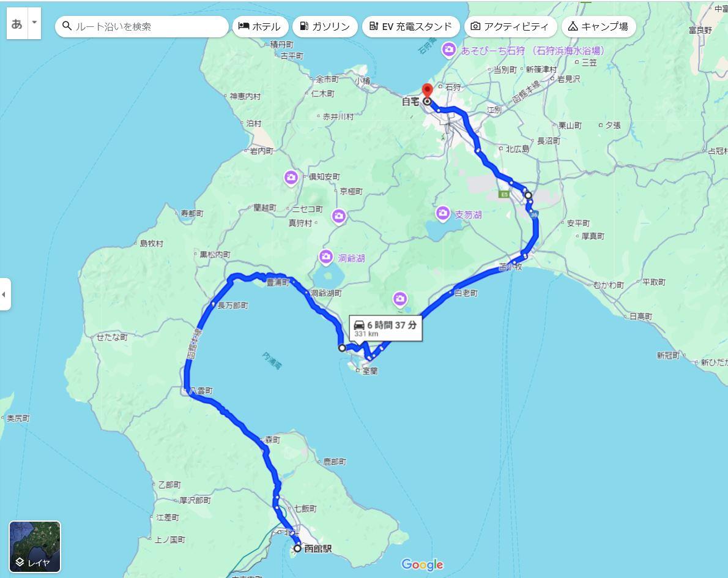This screenshot has width=728, height=578.
Task: Click the 函館駅 route start marker
Action: 297,548
